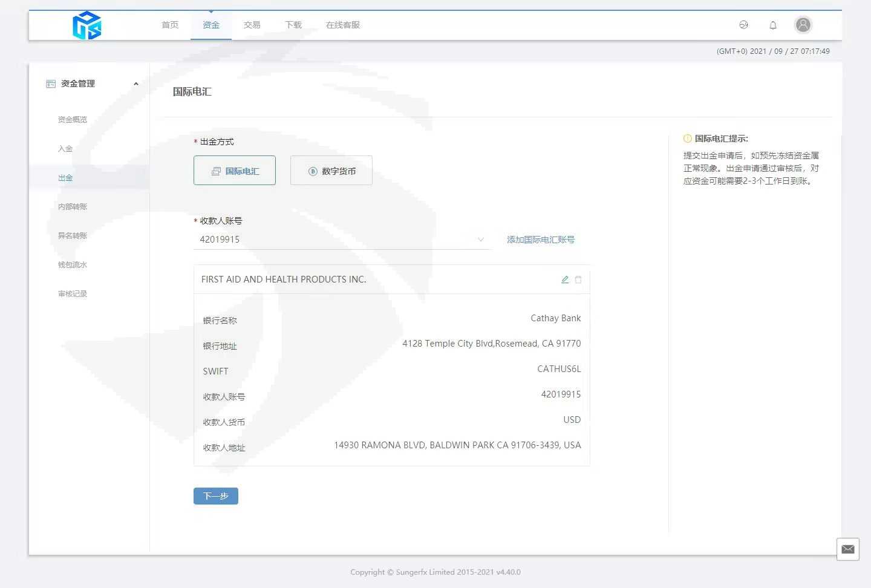Click the SWIFT code CATHUS6L

(559, 369)
